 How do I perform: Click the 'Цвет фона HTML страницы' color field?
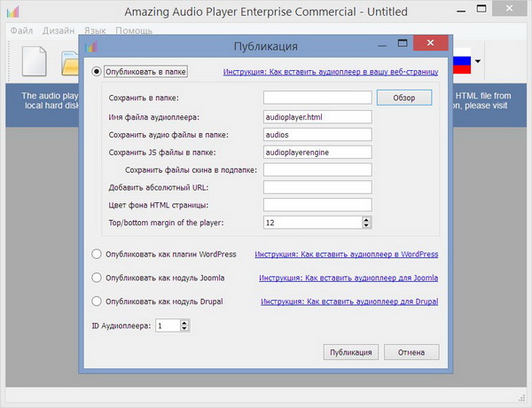(x=317, y=204)
